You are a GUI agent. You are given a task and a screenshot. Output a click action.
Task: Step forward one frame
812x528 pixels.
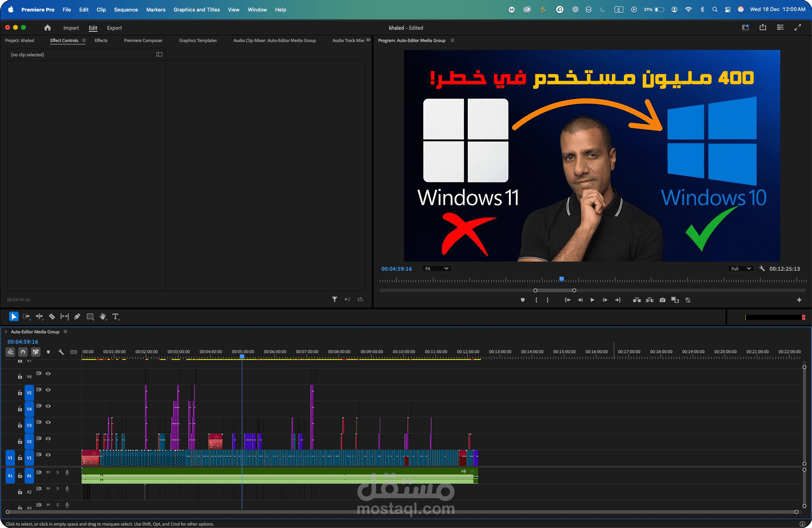coord(605,300)
